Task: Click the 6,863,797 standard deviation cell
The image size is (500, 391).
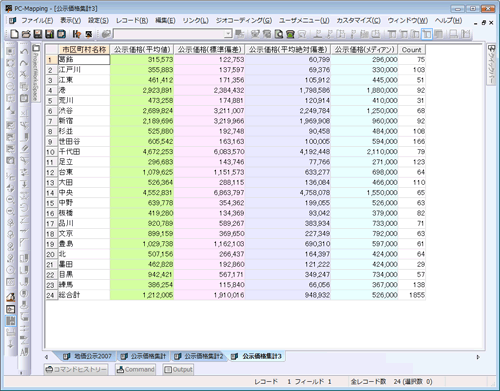Action: tap(209, 193)
